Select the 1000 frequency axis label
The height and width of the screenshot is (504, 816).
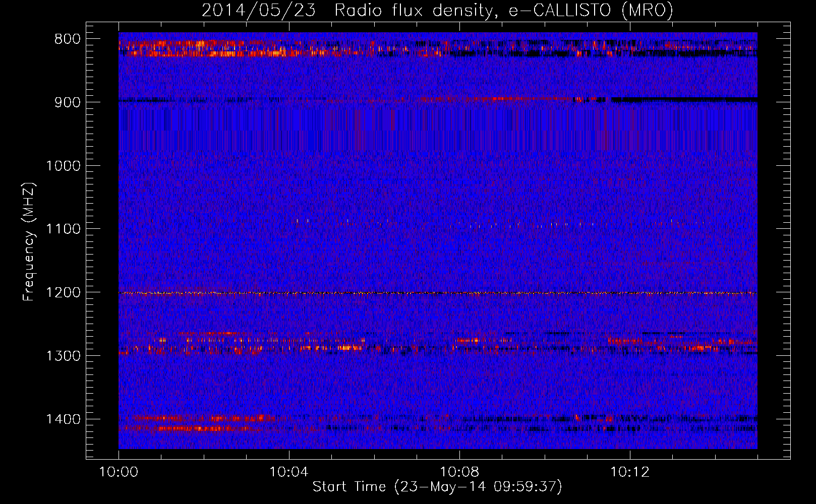tap(64, 166)
